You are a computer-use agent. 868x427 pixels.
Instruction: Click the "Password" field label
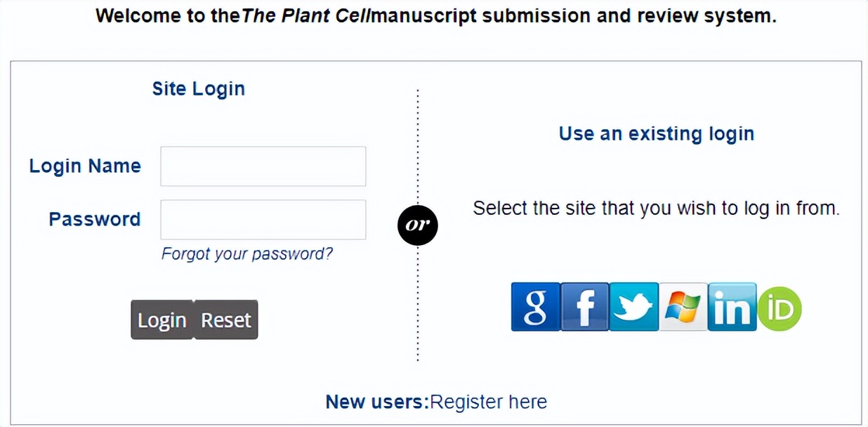95,219
